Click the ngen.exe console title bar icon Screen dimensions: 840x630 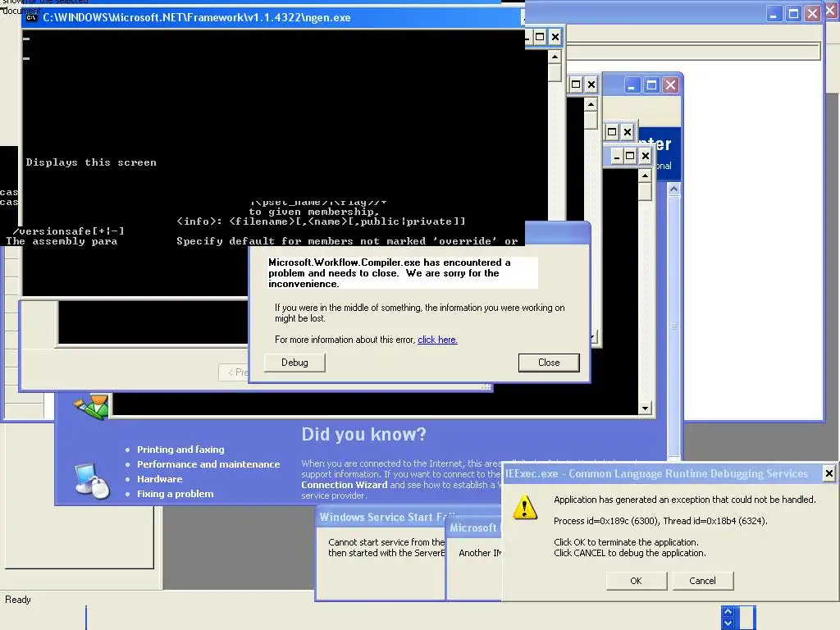[32, 18]
